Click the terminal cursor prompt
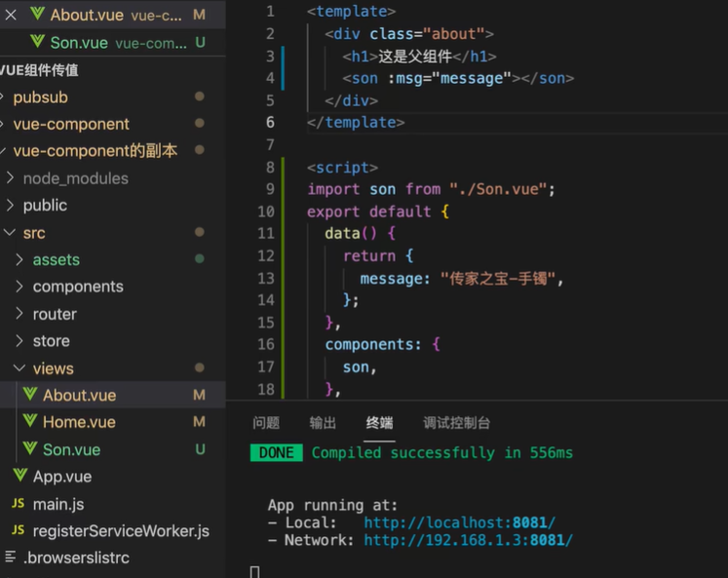 click(x=255, y=572)
